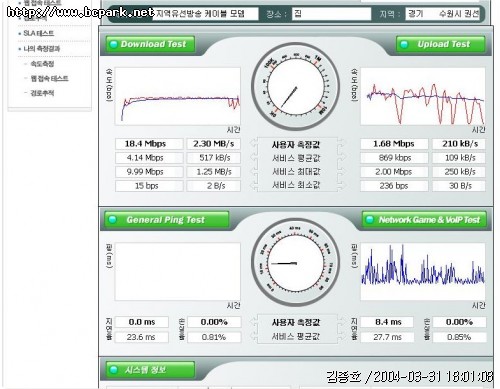
Task: Click the empty general ping graph
Action: (x=178, y=272)
